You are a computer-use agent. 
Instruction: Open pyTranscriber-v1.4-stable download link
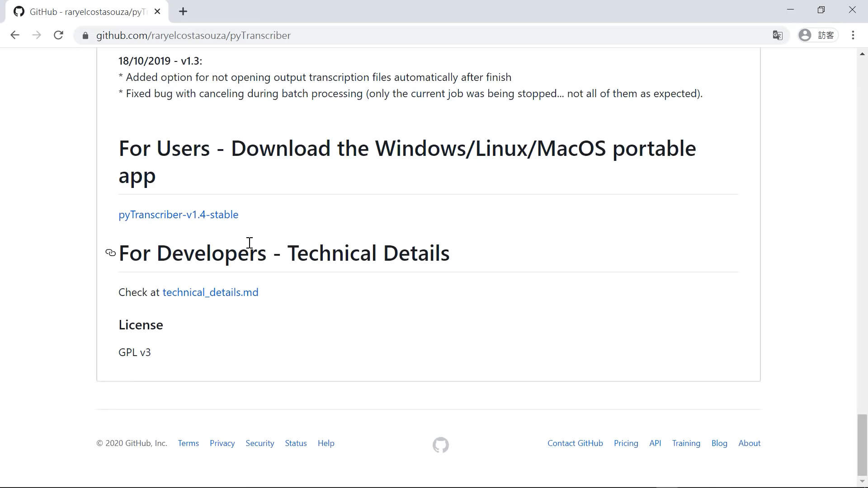178,215
